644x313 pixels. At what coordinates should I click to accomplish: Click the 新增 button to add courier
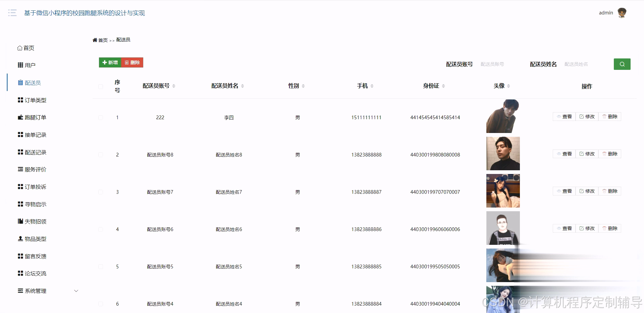point(110,62)
